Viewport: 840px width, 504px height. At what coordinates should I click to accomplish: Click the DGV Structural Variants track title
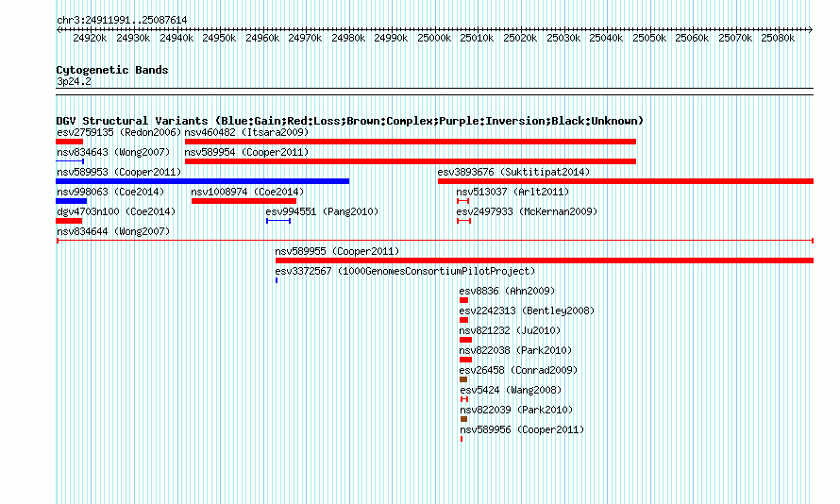350,121
